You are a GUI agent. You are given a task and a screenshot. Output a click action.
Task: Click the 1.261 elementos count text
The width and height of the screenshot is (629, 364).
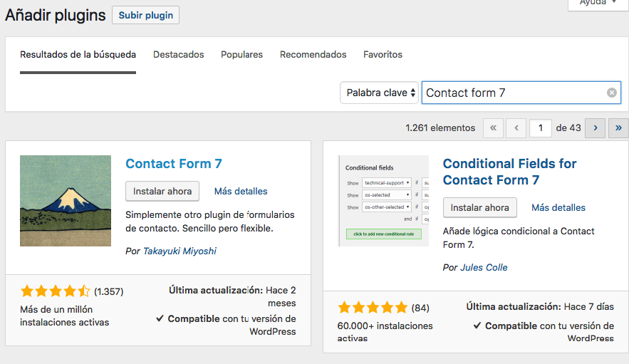[440, 128]
